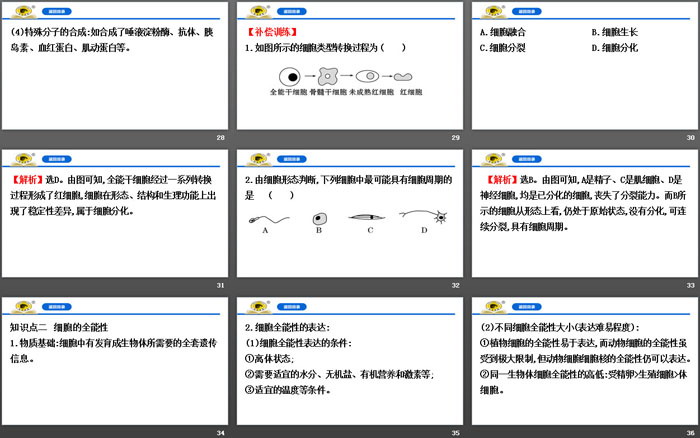
Task: Click the logo icon on slide 34
Action: (x=24, y=307)
